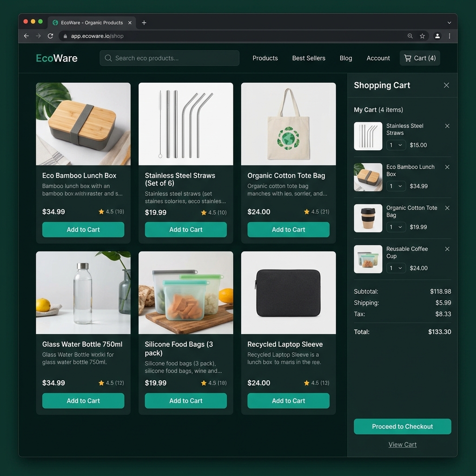Open the Blog nav link
This screenshot has width=476, height=476.
(x=346, y=58)
